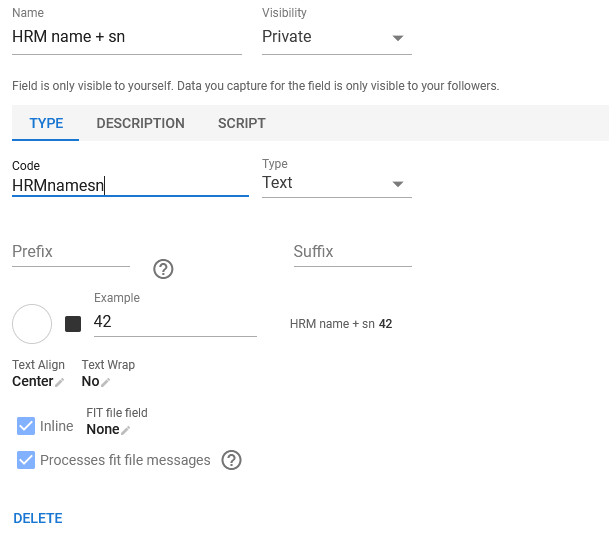
Task: Open help for Processes fit file messages
Action: coord(232,460)
